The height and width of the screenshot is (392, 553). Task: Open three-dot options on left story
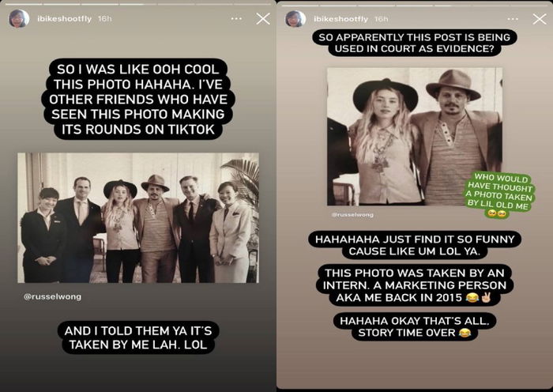tap(236, 19)
